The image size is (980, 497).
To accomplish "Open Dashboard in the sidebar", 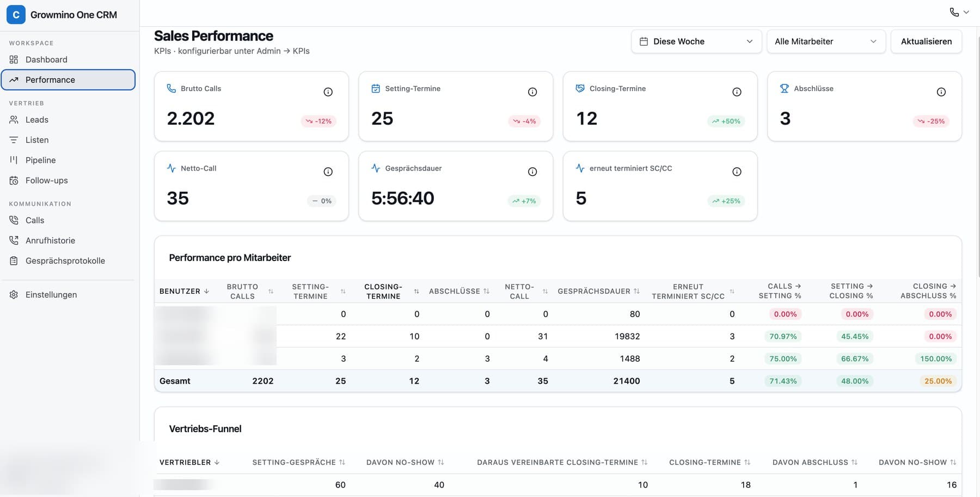I will (68, 59).
